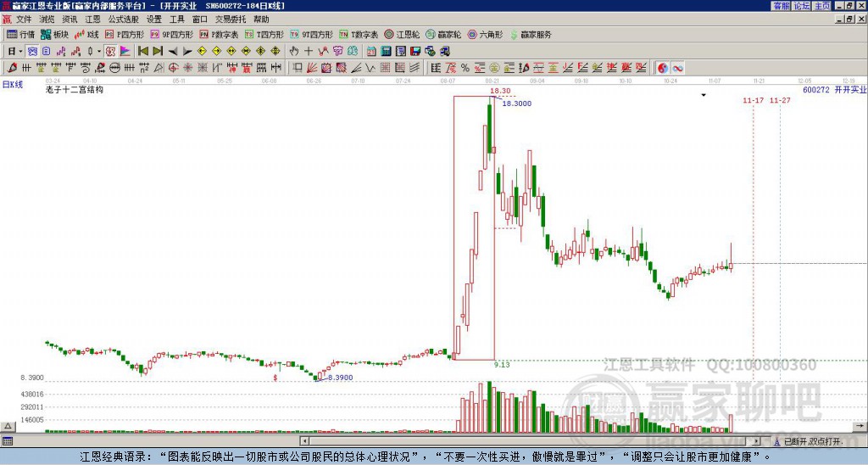Click the 日K线 label
This screenshot has height=465, width=868.
tap(13, 84)
